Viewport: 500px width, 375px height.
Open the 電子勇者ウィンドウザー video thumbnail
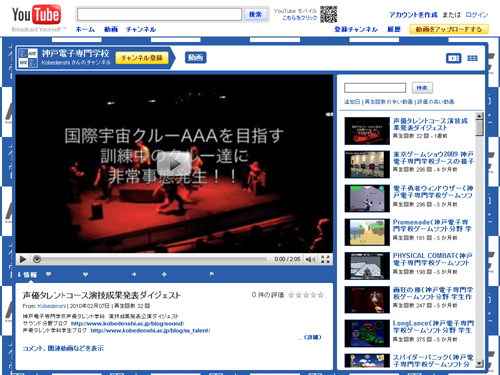[367, 198]
